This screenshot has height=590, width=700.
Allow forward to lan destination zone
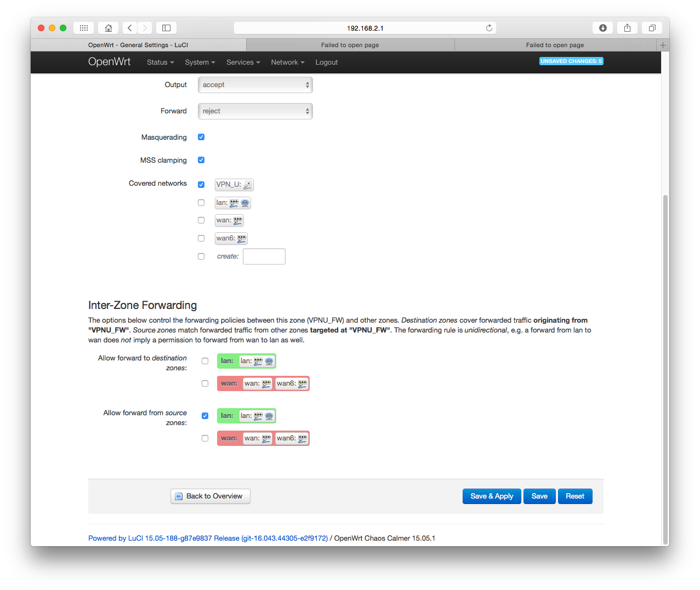tap(205, 361)
